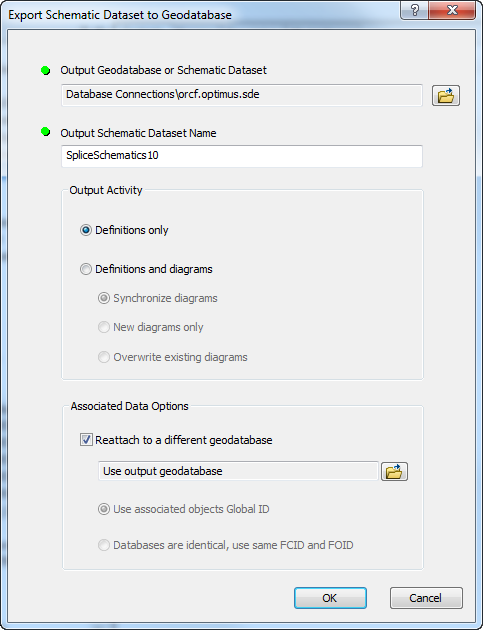
Task: Click the Export Schematic Dataset title bar
Action: tap(201, 14)
